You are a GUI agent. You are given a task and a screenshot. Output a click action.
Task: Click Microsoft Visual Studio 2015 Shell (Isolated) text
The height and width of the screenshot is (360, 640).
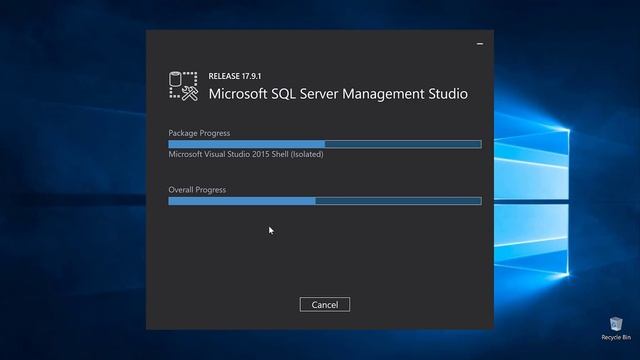246,154
